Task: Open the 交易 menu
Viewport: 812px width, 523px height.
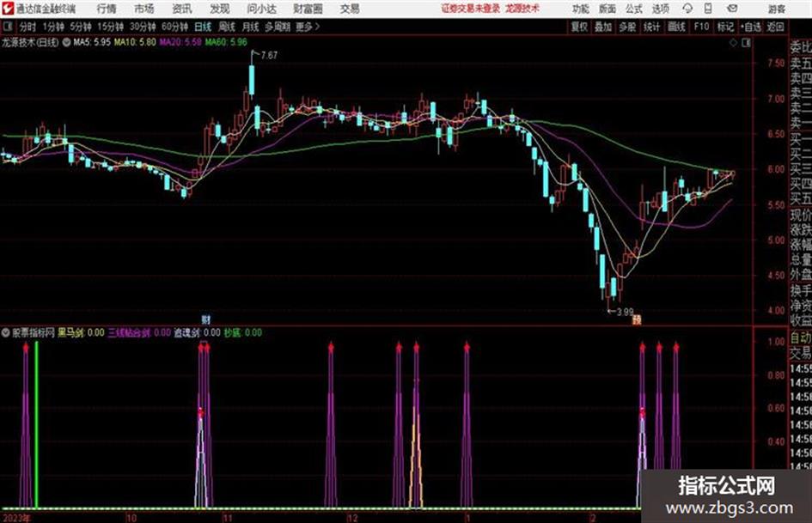Action: 350,9
